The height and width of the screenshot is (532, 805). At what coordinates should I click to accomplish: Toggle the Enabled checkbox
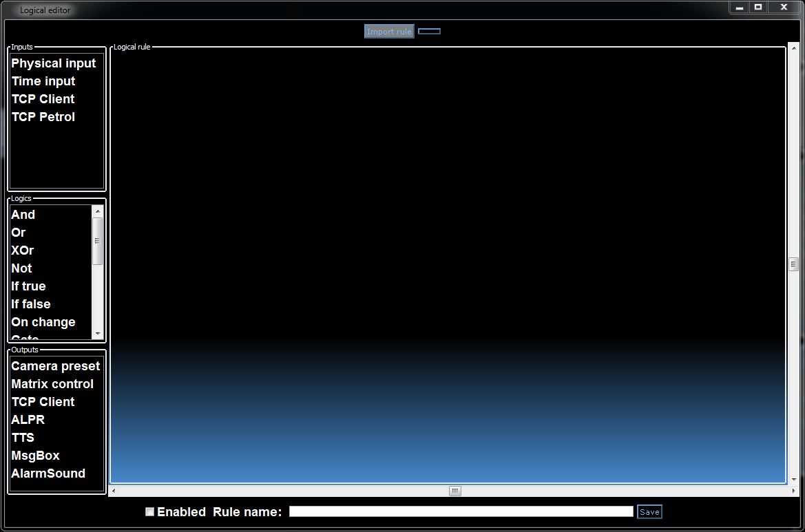tap(150, 511)
